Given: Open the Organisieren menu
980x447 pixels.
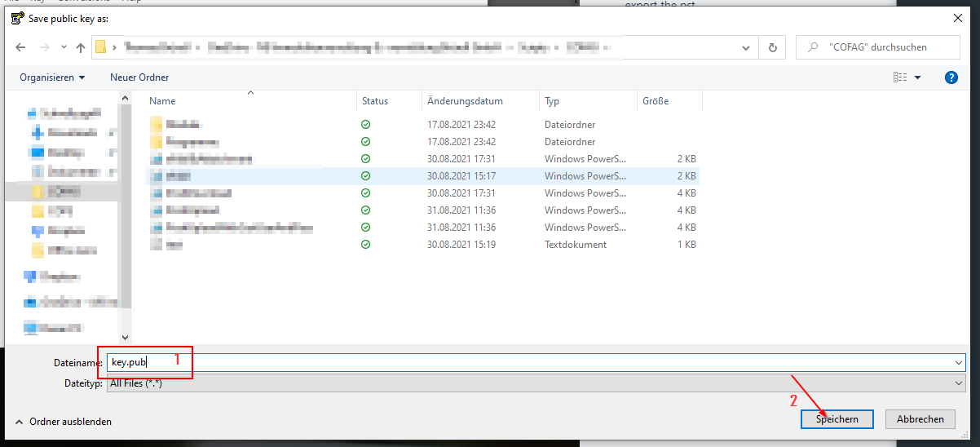Looking at the screenshot, I should click(x=53, y=77).
